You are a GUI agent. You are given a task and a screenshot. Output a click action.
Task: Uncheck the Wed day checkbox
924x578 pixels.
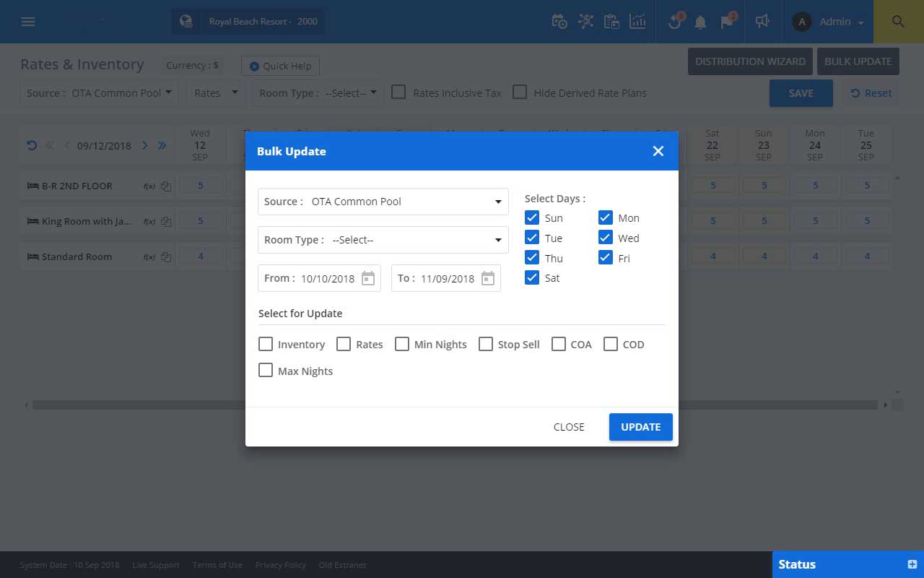606,238
